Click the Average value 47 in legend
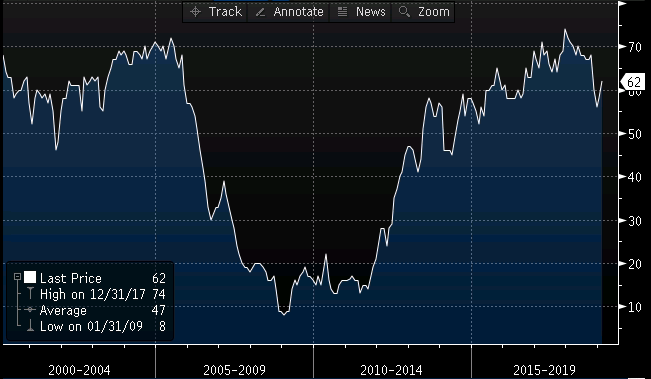The image size is (651, 379). (x=159, y=310)
